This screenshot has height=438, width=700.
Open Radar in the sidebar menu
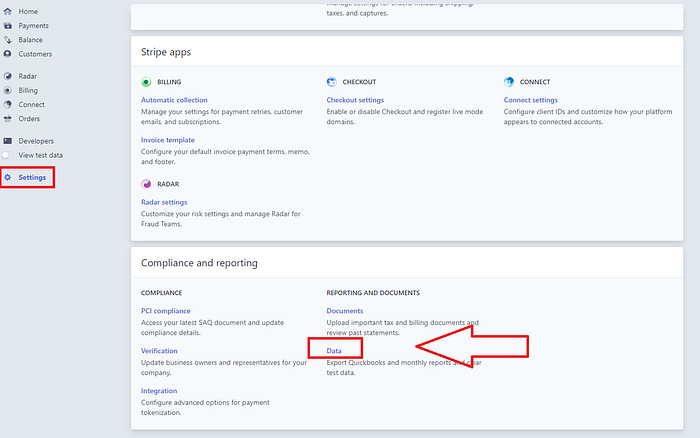pos(27,76)
